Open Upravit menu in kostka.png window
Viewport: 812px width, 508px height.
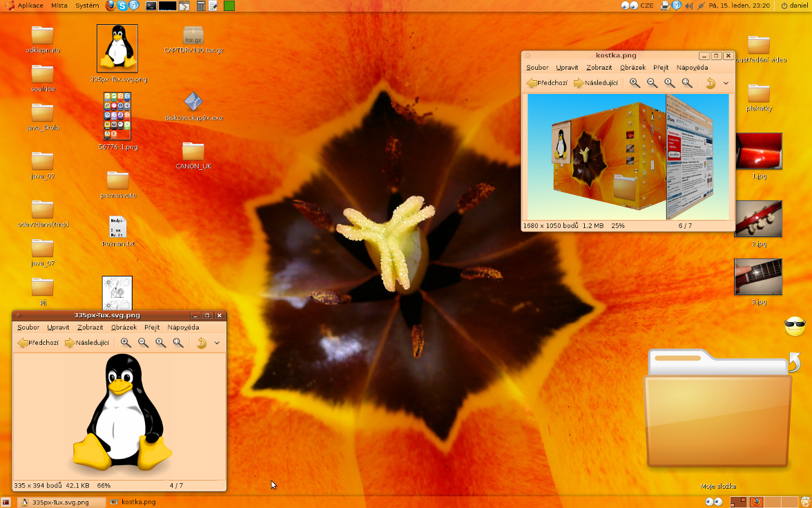567,68
